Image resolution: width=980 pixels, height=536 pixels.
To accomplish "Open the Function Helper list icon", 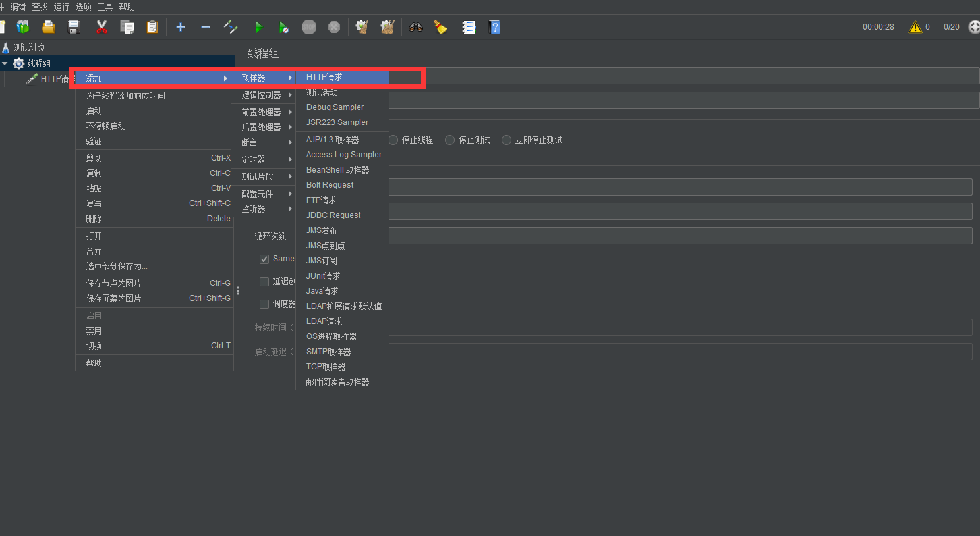I will click(x=469, y=27).
